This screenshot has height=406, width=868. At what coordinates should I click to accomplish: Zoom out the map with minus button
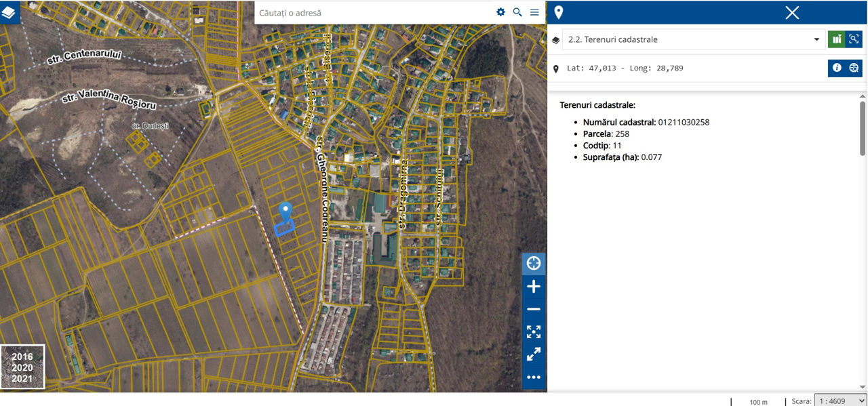tap(534, 309)
